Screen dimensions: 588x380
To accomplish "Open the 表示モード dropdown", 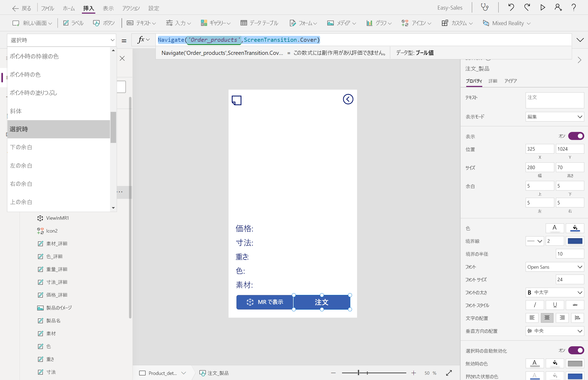I will [555, 117].
